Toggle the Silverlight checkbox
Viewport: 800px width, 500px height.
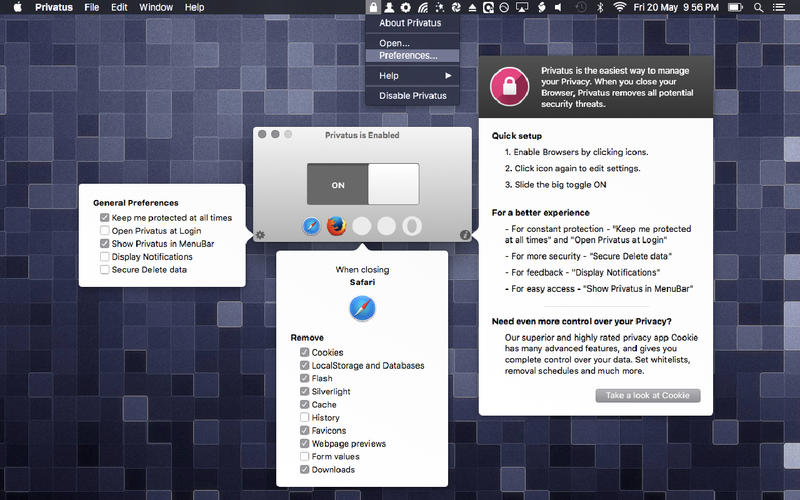pos(305,391)
